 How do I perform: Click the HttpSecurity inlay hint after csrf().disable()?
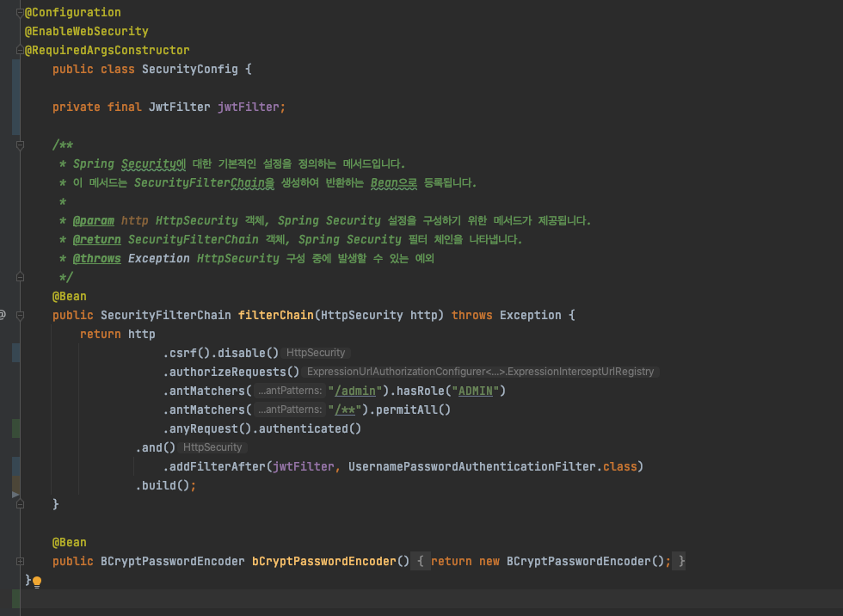click(316, 353)
